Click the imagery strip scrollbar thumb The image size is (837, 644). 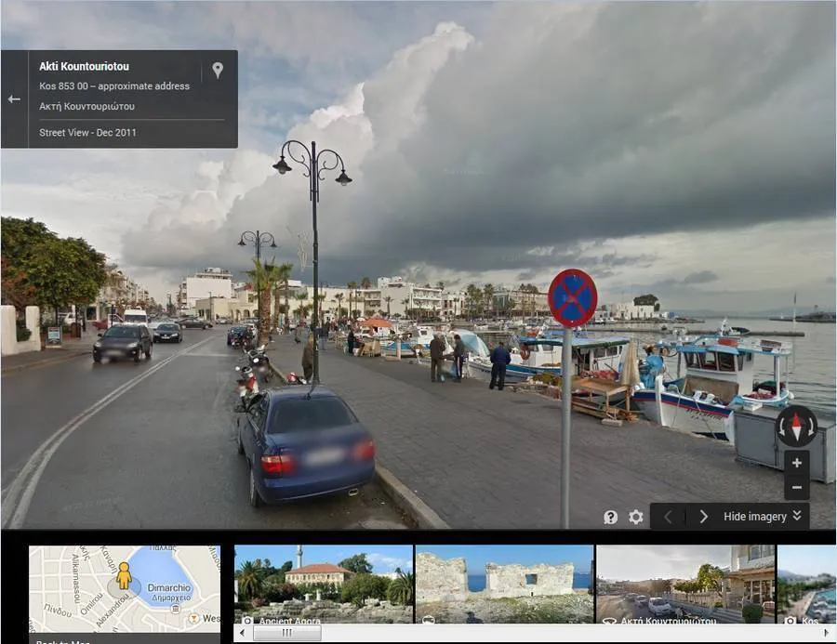pos(287,633)
